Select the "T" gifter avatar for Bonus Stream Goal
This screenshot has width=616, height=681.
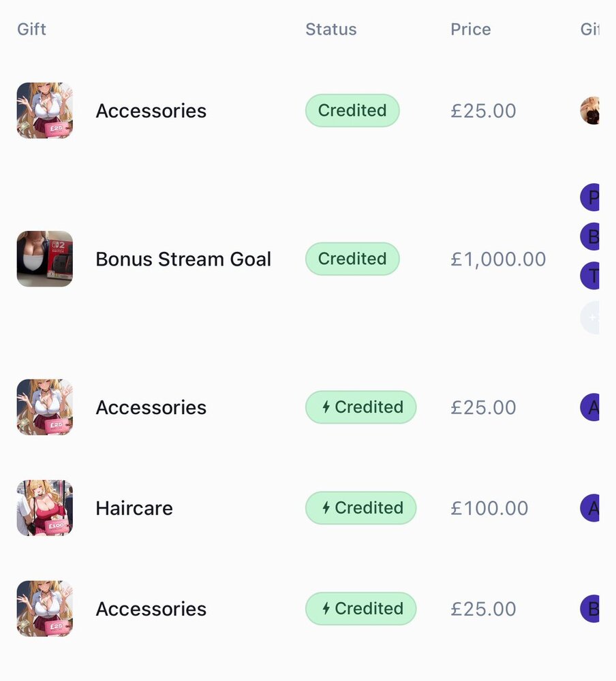(x=590, y=276)
